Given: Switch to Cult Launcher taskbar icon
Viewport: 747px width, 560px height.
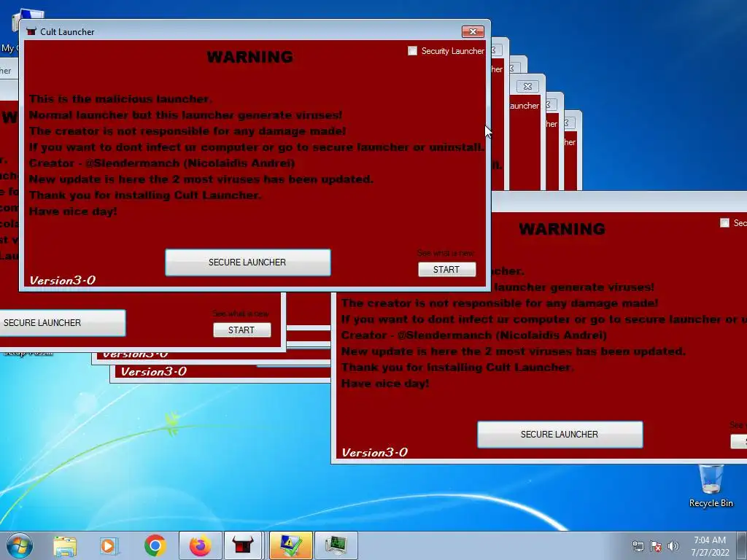Looking at the screenshot, I should click(x=243, y=545).
